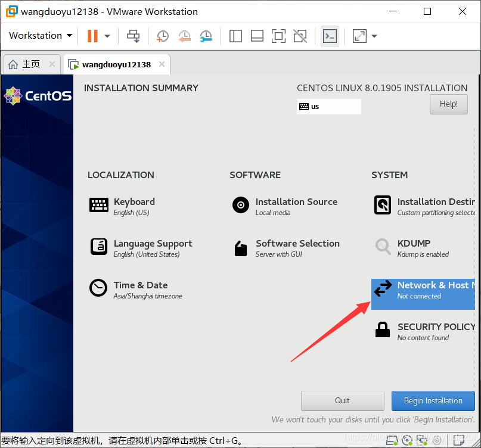Expand the power options dropdown arrow
481x448 pixels.
click(x=107, y=36)
